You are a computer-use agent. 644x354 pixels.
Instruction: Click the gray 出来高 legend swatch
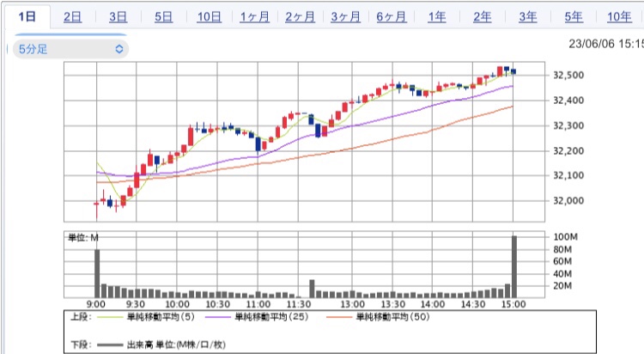tap(110, 345)
